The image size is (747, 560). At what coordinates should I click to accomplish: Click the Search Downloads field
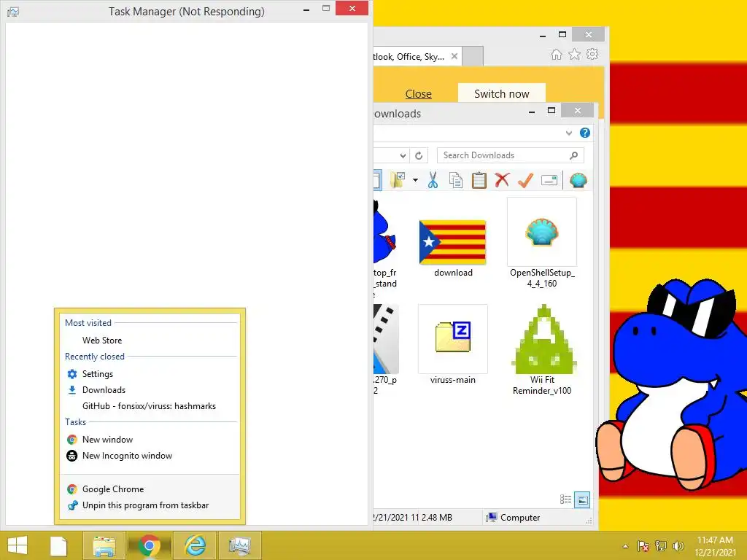[x=510, y=155]
